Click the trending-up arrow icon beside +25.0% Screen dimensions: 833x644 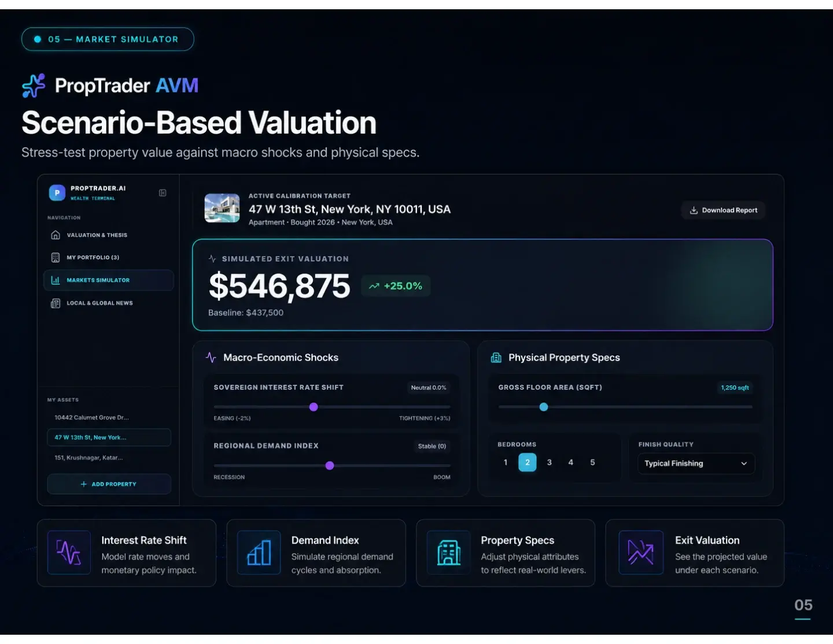pos(374,286)
